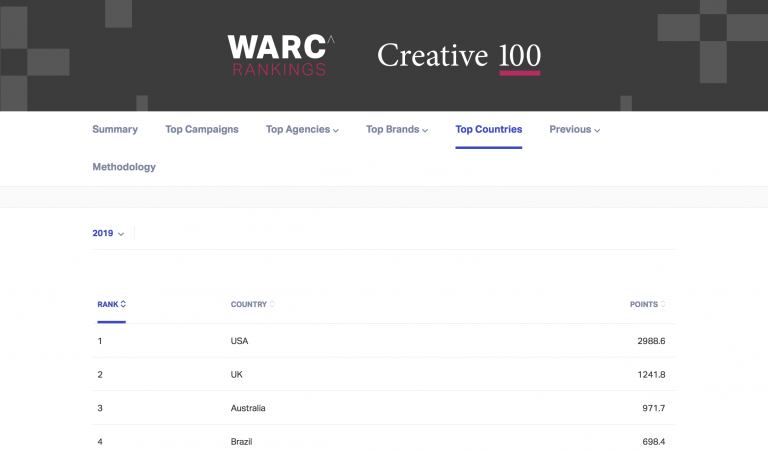Viewport: 768px width, 451px height.
Task: Click the chevron next to 2019
Action: pos(121,234)
